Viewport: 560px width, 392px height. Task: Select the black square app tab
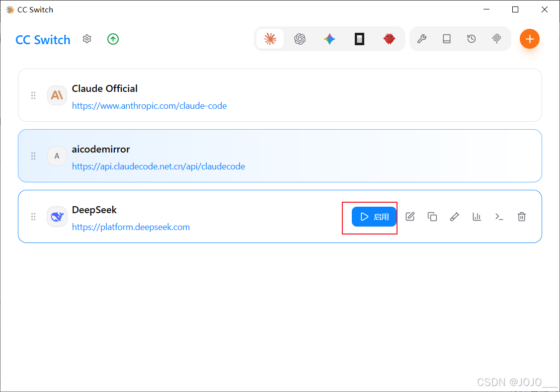(359, 39)
